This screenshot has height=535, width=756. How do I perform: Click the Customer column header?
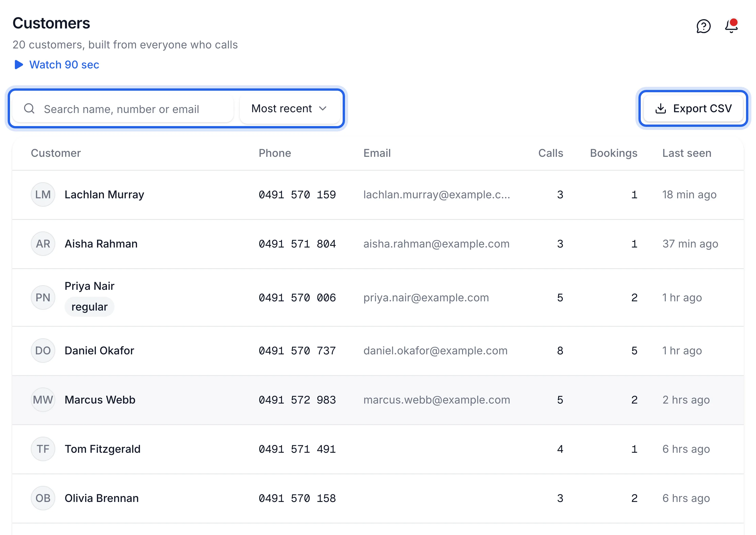(x=56, y=153)
